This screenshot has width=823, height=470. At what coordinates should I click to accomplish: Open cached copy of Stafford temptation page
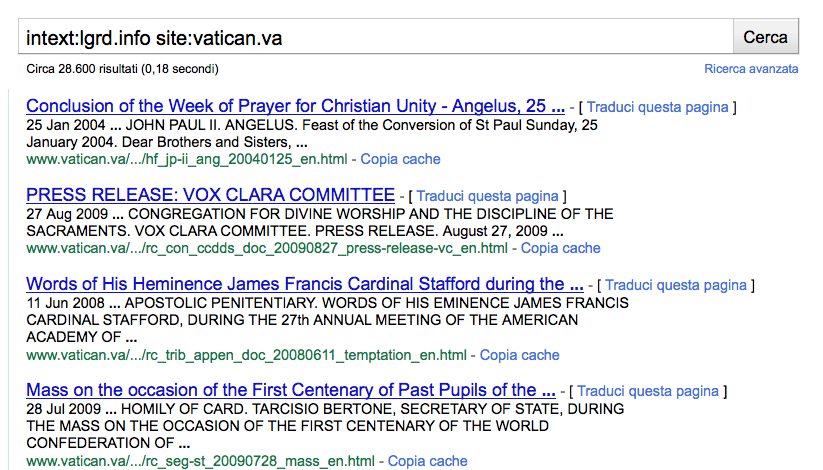click(519, 355)
